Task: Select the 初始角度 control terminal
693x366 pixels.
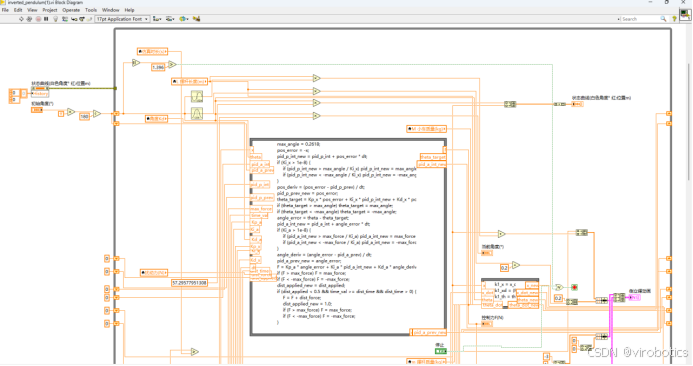Action: click(37, 110)
